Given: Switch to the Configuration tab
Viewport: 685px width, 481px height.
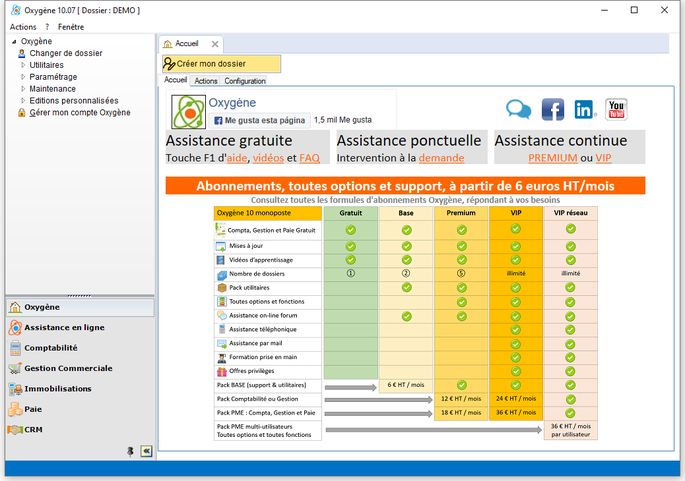Looking at the screenshot, I should (x=245, y=81).
